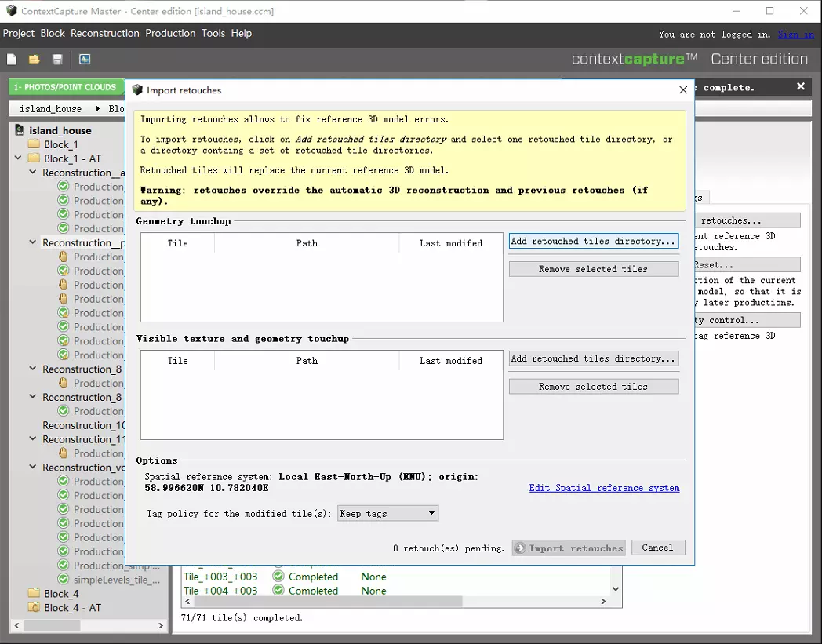This screenshot has width=822, height=644.
Task: Click the simpleLevels_tile production status icon
Action: click(x=64, y=579)
